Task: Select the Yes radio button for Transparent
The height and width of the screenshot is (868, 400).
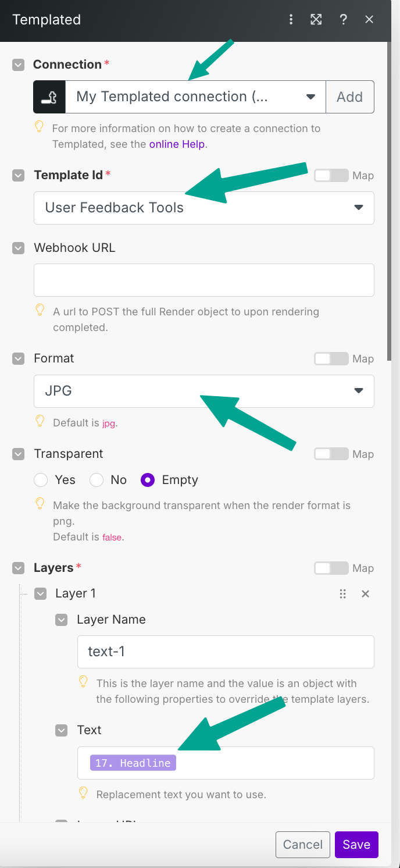Action: 41,480
